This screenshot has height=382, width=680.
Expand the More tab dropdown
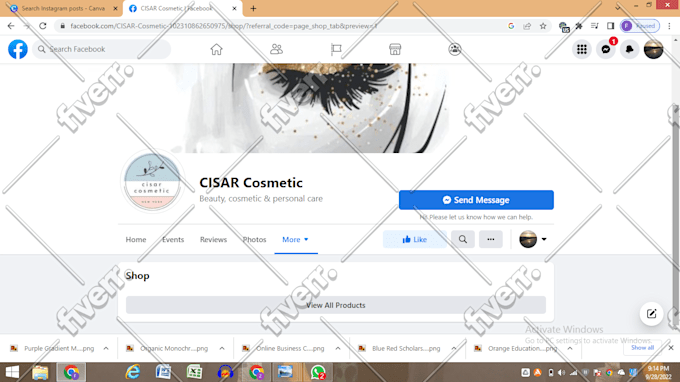click(295, 239)
